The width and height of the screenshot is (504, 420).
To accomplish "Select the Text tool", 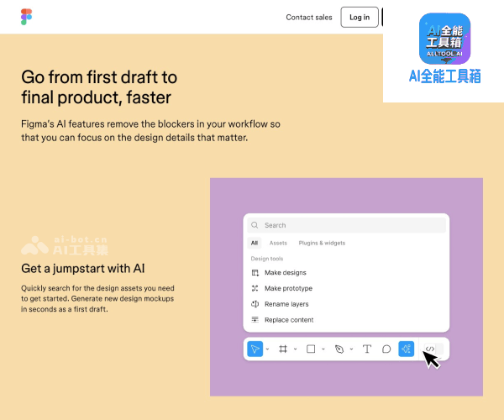I will pos(367,349).
